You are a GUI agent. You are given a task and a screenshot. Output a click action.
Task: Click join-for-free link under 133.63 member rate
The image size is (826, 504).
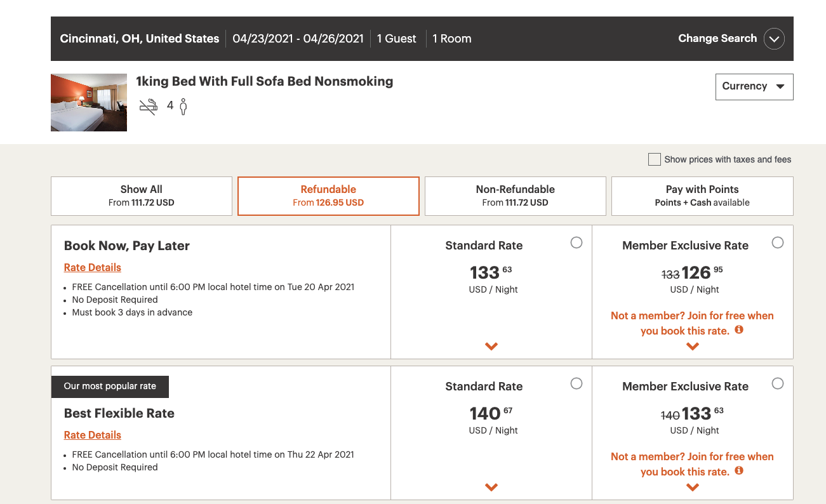(x=692, y=464)
